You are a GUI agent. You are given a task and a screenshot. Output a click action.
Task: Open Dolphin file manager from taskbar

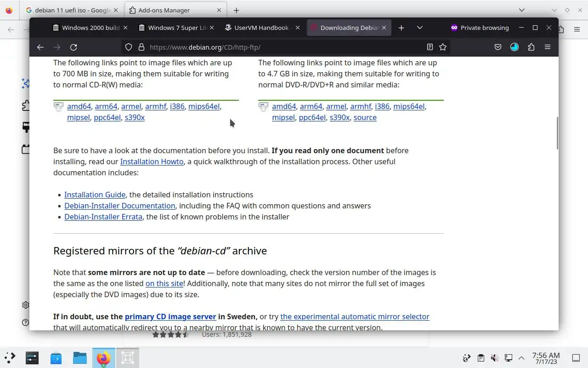(80, 357)
